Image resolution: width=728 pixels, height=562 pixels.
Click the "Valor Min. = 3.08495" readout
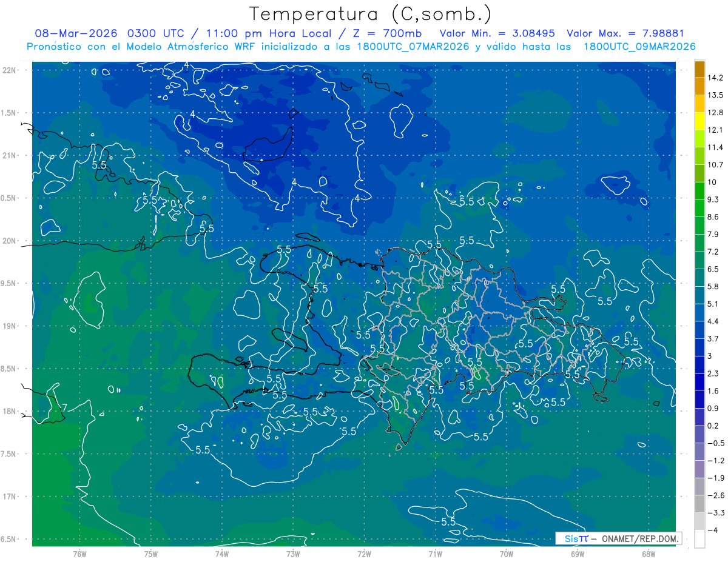pos(498,33)
